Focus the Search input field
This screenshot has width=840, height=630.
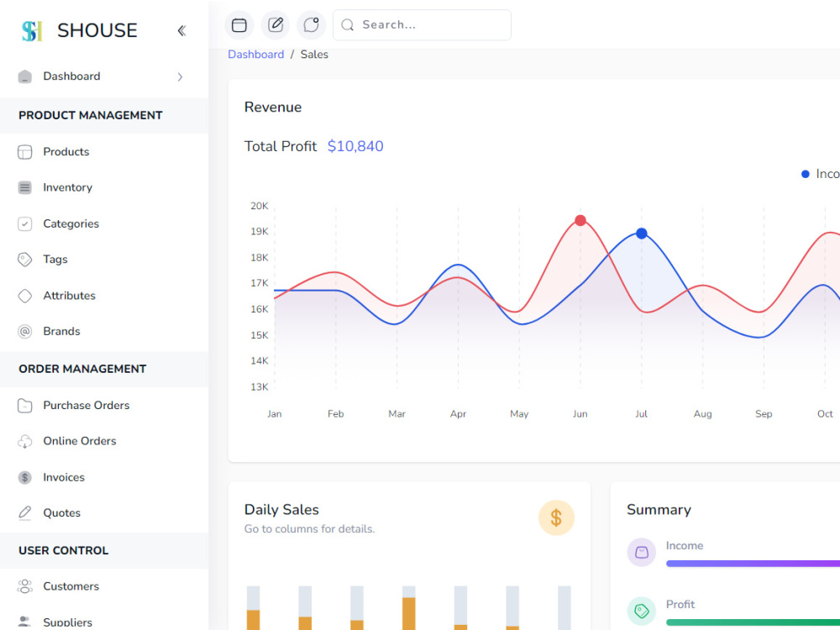(x=422, y=24)
